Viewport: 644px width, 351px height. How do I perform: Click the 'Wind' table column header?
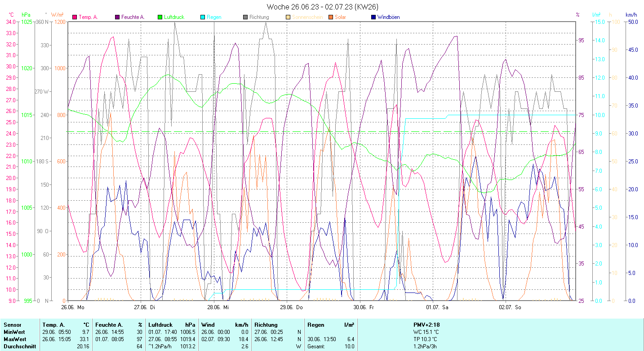(x=208, y=324)
